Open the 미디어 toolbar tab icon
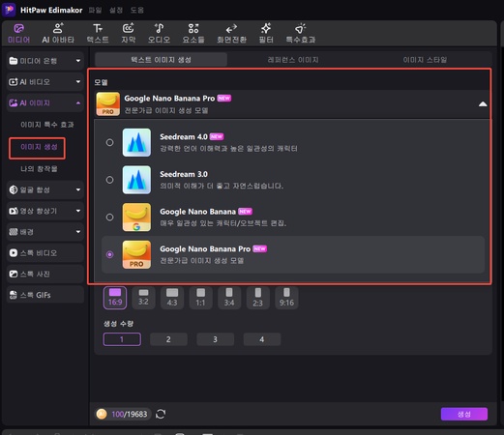This screenshot has width=504, height=435. point(18,29)
